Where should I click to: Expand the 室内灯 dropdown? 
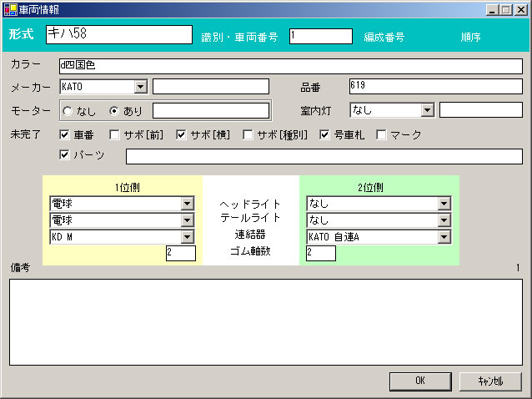pos(427,110)
